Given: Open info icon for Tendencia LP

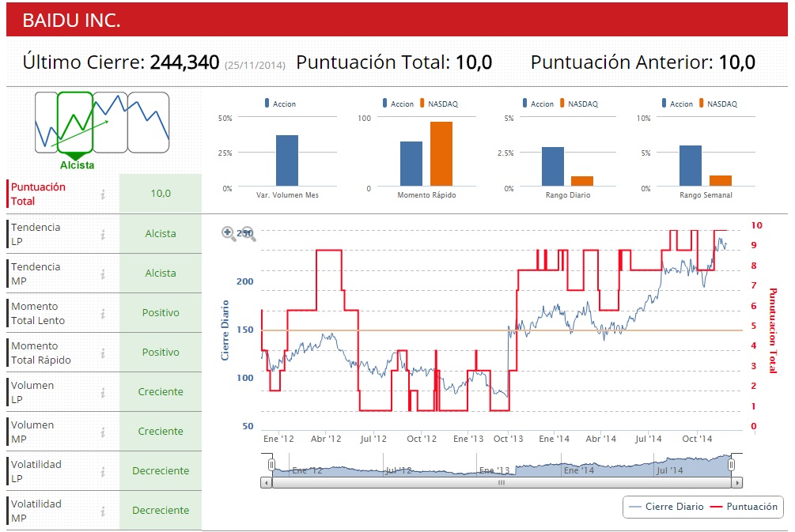Looking at the screenshot, I should [103, 234].
